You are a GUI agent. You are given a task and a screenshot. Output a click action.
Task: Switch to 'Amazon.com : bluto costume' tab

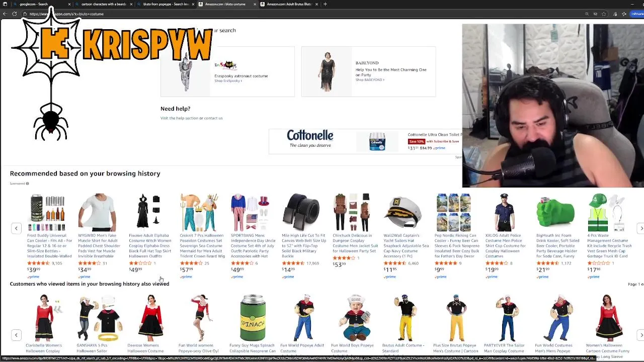coord(226,4)
